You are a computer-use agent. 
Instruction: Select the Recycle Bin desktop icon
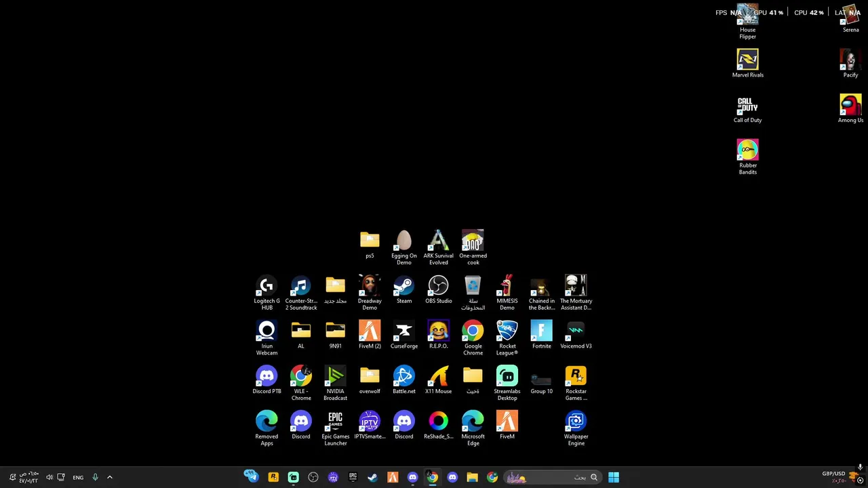point(473,293)
